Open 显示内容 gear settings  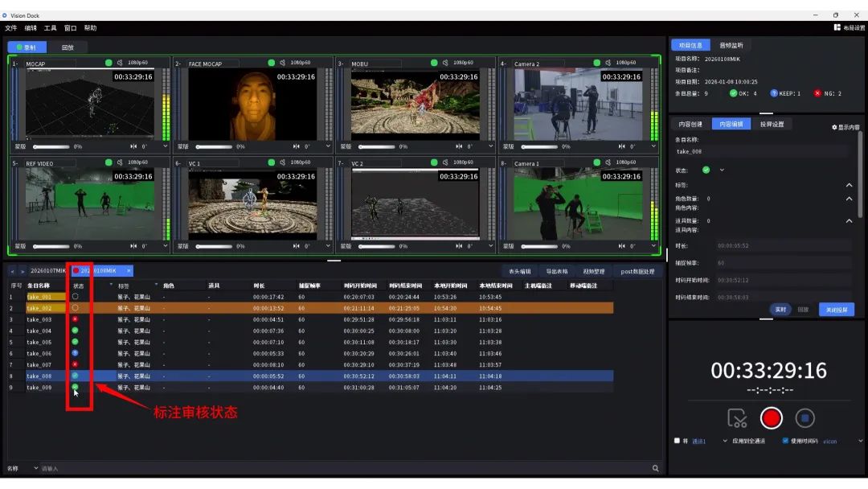pyautogui.click(x=845, y=127)
